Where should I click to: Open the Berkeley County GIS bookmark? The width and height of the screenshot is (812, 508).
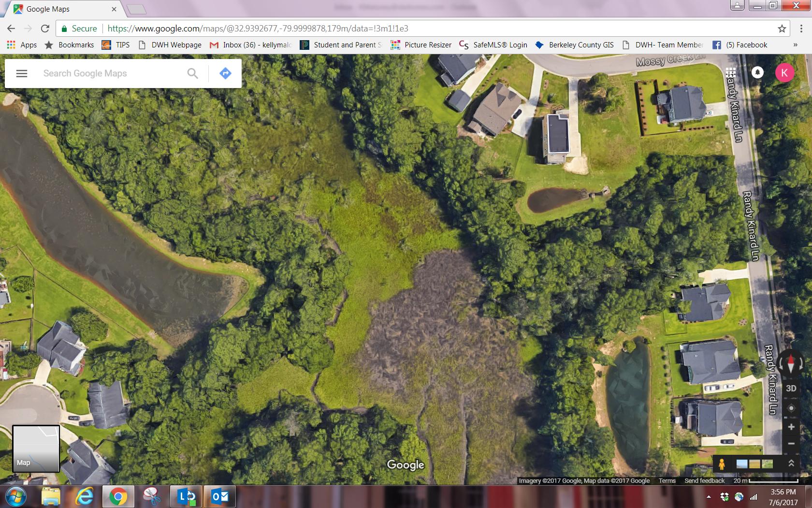tap(574, 45)
